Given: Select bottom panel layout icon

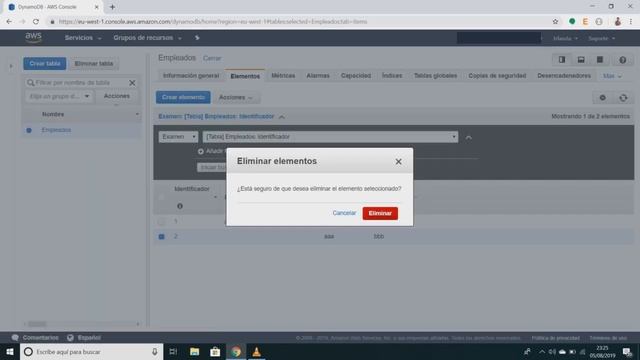Looking at the screenshot, I should click(x=581, y=60).
